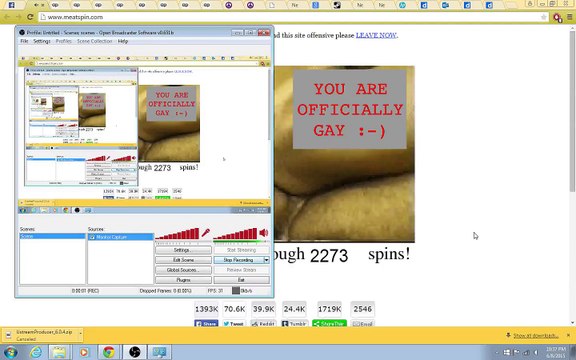Open the monitor app in taskbar
The image size is (576, 360).
[159, 353]
